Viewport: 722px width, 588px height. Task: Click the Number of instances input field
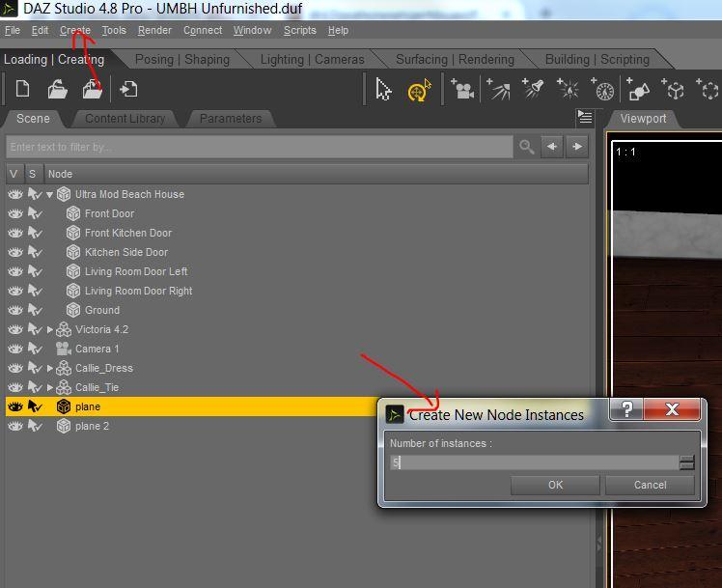tap(534, 462)
